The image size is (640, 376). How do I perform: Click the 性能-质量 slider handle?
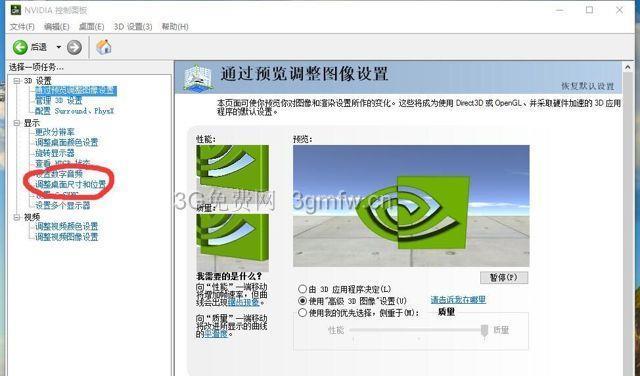tap(484, 331)
